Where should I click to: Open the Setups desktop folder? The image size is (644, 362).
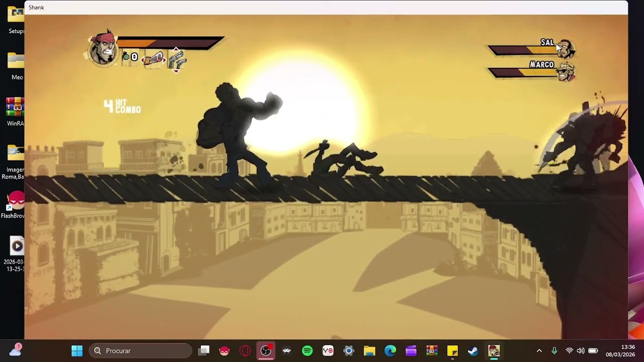16,20
